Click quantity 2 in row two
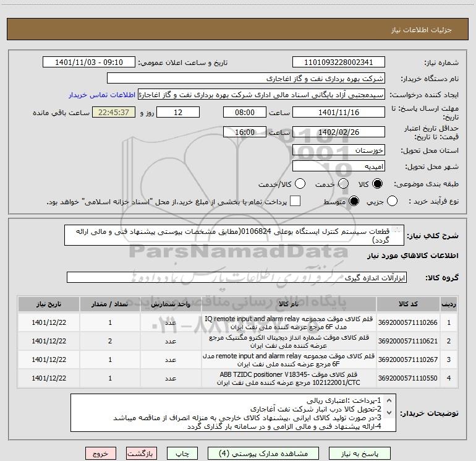476x461 pixels. [110, 341]
